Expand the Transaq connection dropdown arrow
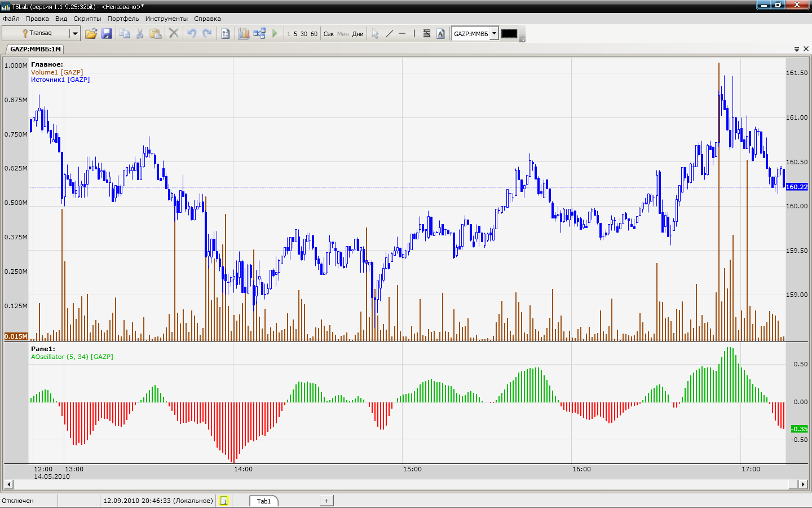 coord(74,34)
